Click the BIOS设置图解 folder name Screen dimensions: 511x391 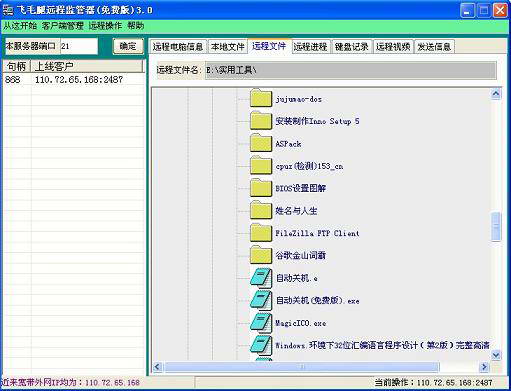[x=301, y=188]
